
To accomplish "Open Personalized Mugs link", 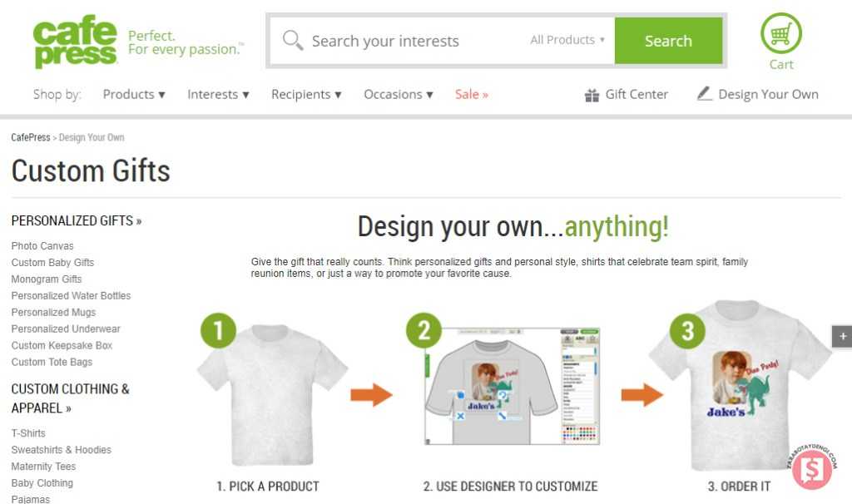I will 53,312.
